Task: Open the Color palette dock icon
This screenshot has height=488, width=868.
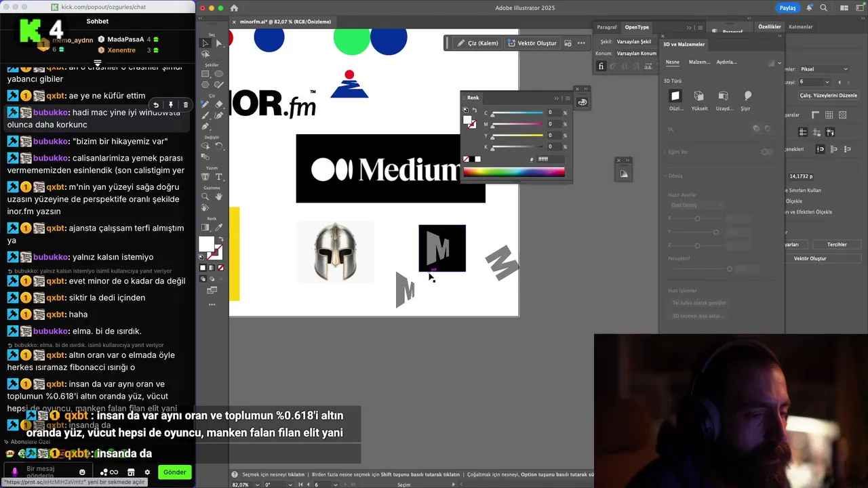Action: [582, 102]
